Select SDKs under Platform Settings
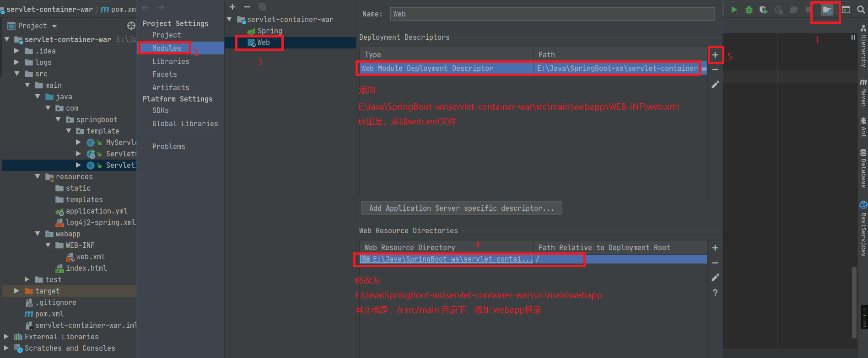 tap(161, 110)
